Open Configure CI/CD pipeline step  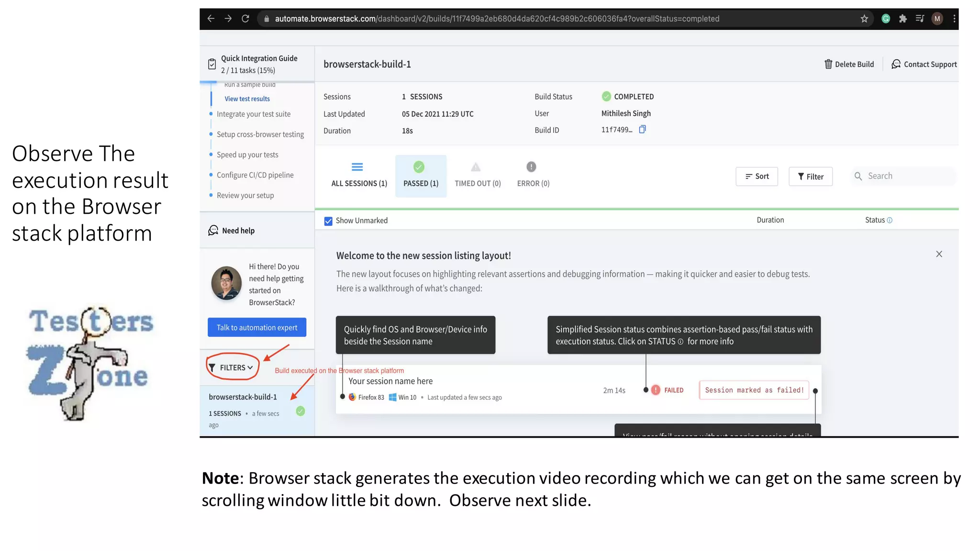(x=255, y=175)
